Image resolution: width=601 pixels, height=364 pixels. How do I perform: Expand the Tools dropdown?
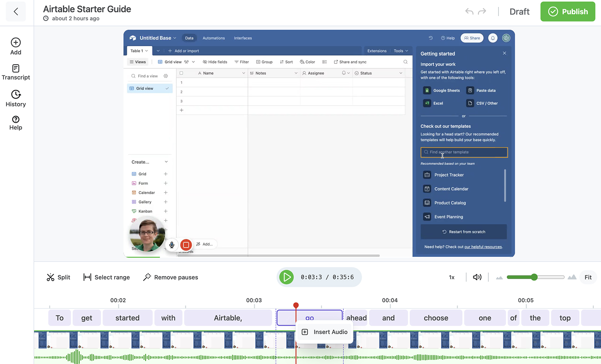(x=401, y=51)
